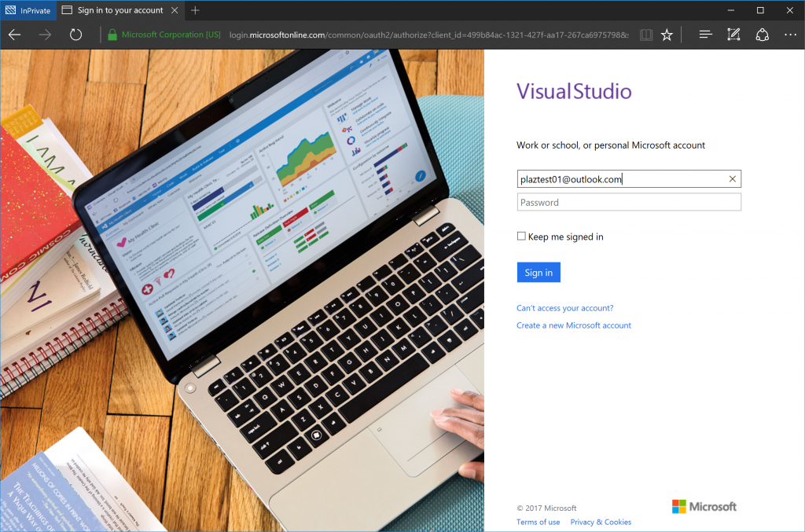Open Can't access your account link
805x532 pixels.
click(564, 308)
